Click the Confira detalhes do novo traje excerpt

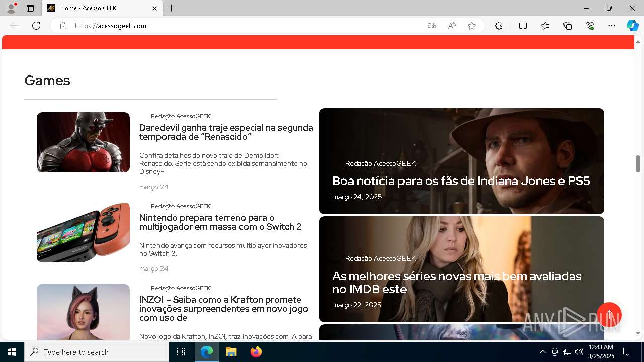[x=223, y=163]
